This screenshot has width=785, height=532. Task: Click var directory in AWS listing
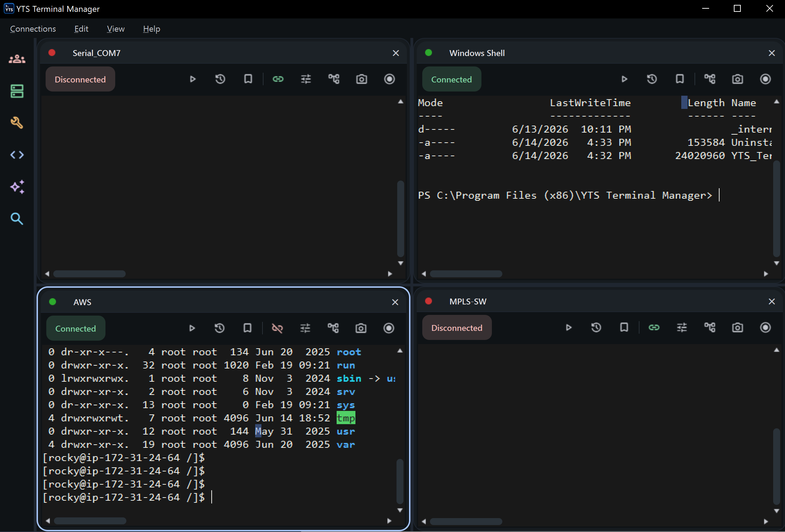(346, 445)
